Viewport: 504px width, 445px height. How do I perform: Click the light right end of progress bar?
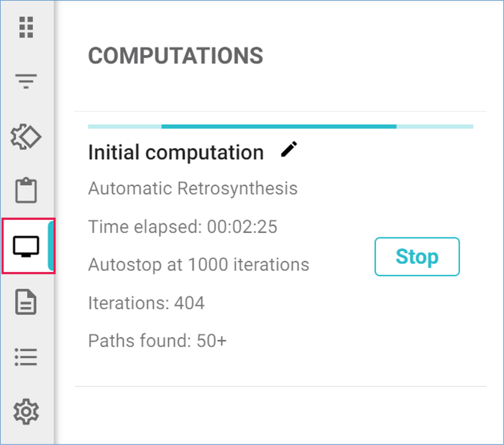point(435,127)
